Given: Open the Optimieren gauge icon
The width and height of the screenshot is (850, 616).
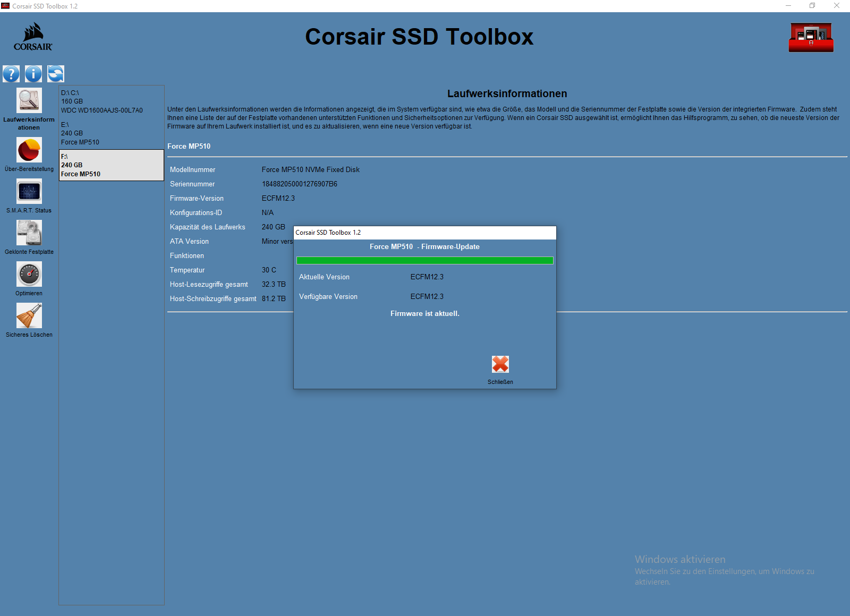Looking at the screenshot, I should pyautogui.click(x=29, y=274).
